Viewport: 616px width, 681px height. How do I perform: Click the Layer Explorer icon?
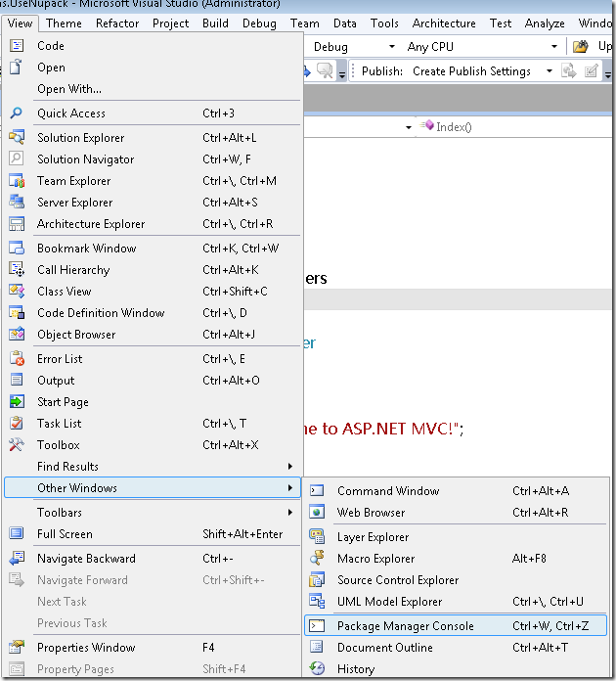(317, 537)
